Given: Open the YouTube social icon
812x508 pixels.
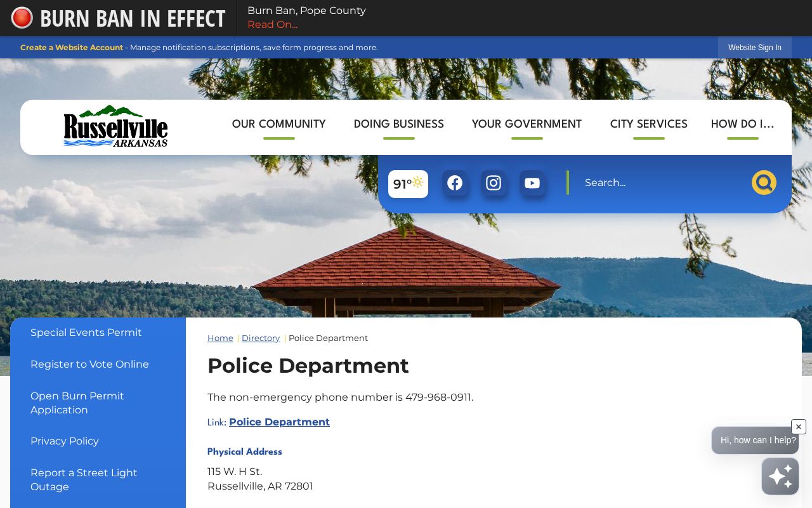Looking at the screenshot, I should (532, 183).
